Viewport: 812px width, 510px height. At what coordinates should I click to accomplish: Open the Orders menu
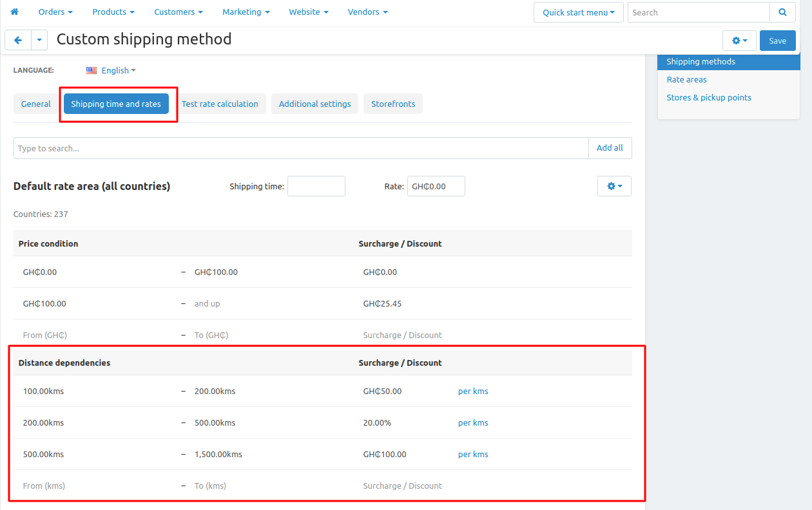(55, 12)
